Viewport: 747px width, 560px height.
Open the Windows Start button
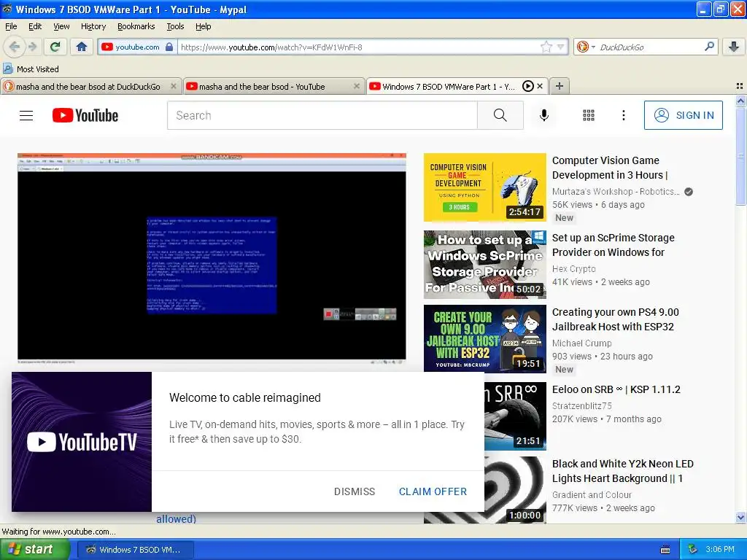click(x=35, y=549)
